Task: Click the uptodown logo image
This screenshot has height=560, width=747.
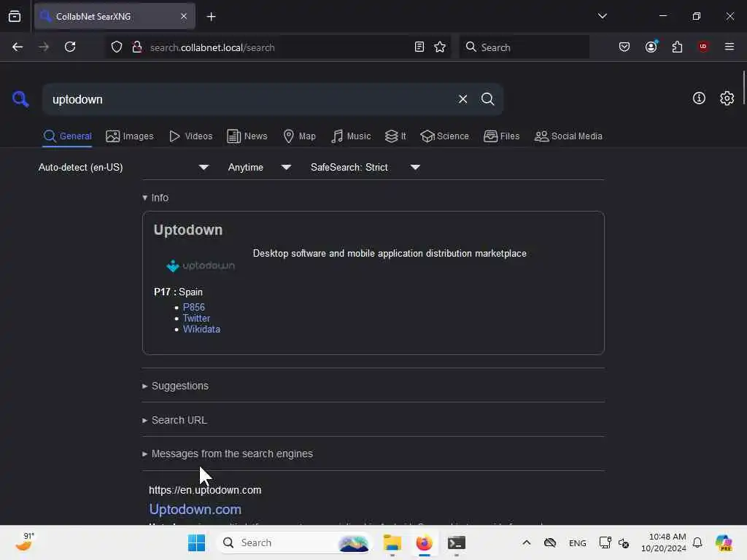Action: point(200,265)
